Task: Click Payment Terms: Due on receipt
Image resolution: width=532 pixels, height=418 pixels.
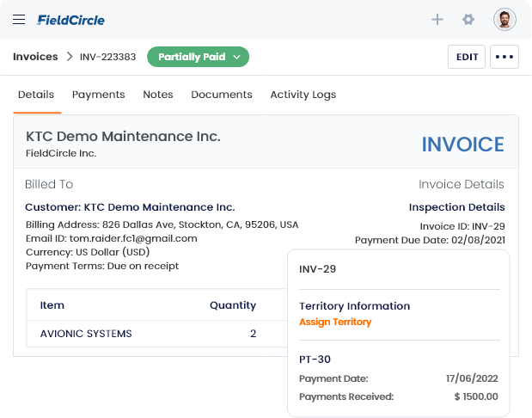Action: [102, 266]
